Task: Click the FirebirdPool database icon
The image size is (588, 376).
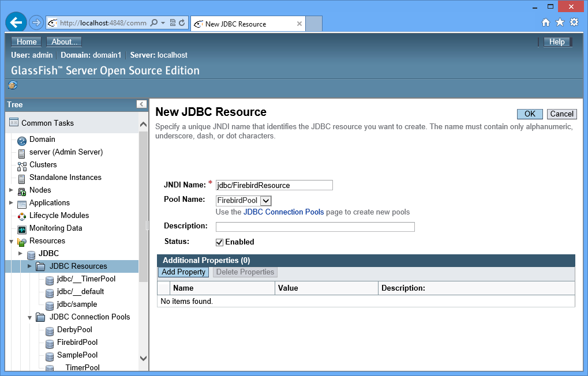Action: tap(50, 344)
